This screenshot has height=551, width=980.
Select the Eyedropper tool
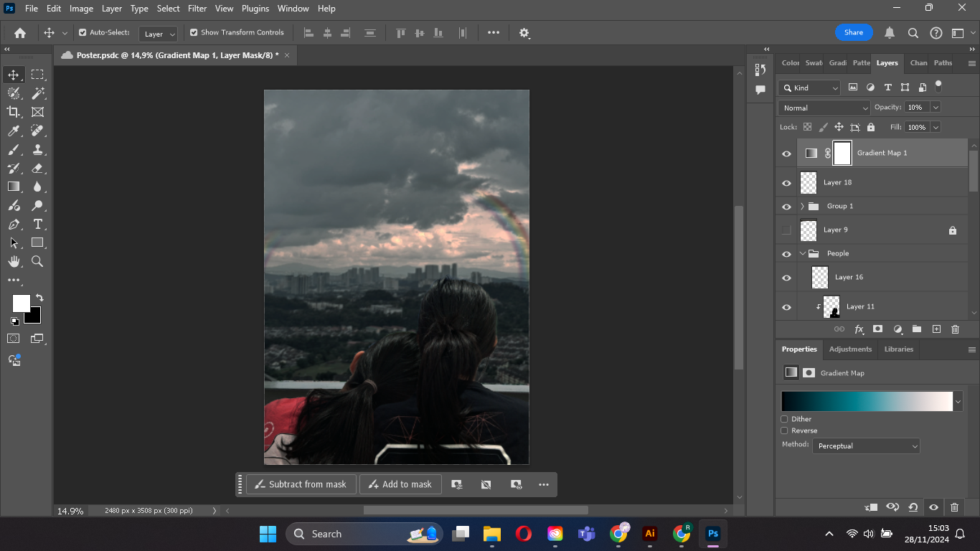[x=14, y=131]
